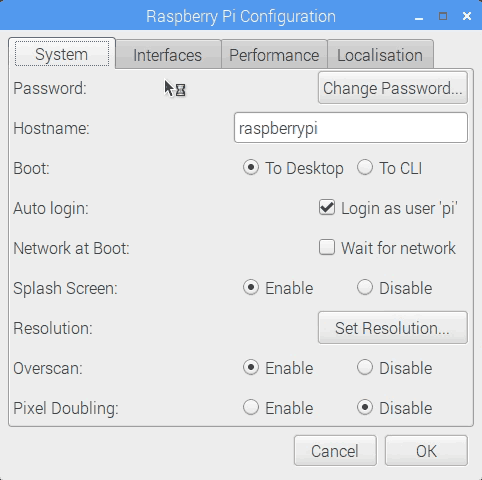Confirm settings with OK button
The height and width of the screenshot is (480, 482).
click(426, 451)
